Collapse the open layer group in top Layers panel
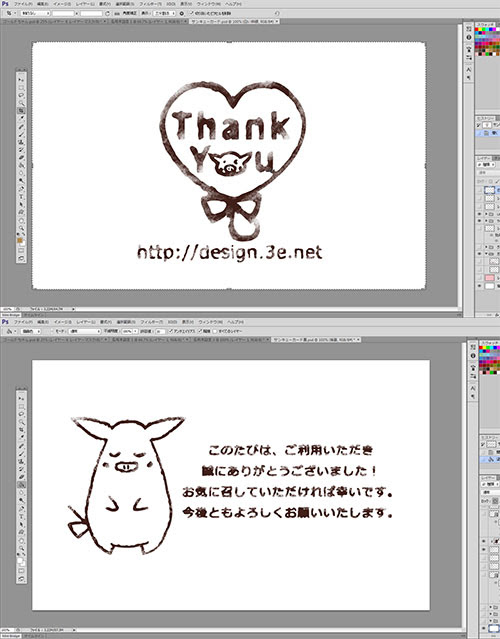 486,253
